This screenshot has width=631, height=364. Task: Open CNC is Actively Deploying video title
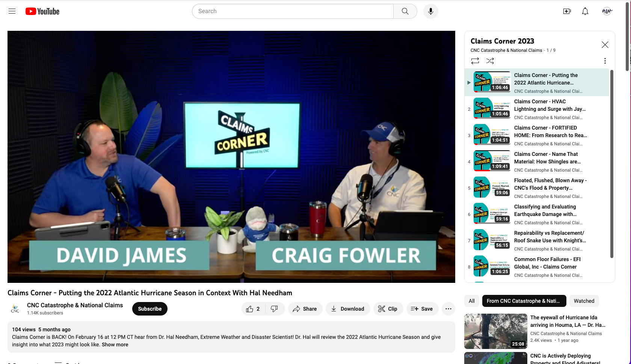coord(565,359)
